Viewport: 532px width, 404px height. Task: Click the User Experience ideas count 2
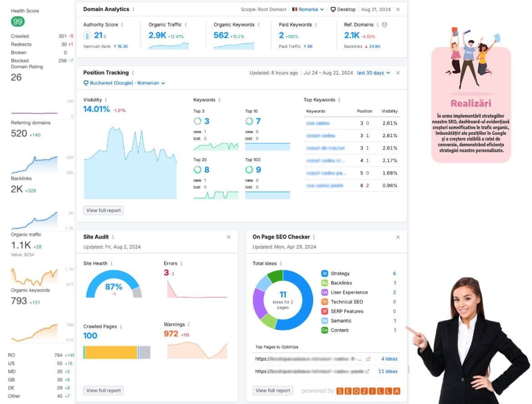[394, 292]
